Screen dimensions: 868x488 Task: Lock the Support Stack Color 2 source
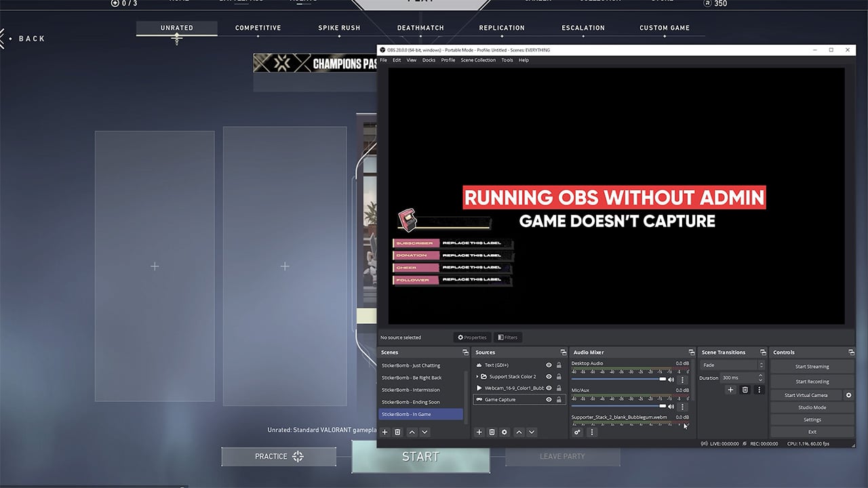click(x=559, y=377)
